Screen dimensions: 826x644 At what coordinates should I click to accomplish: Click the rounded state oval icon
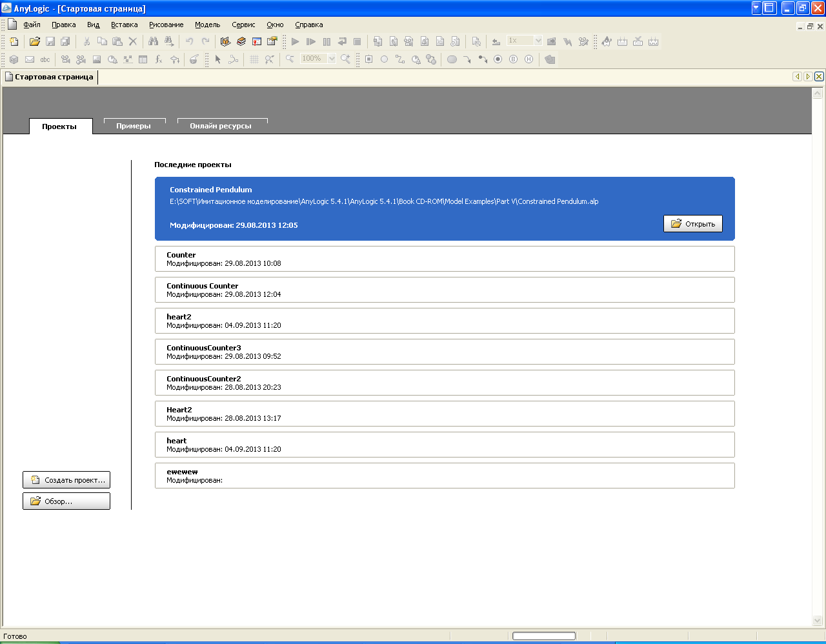[x=452, y=59]
